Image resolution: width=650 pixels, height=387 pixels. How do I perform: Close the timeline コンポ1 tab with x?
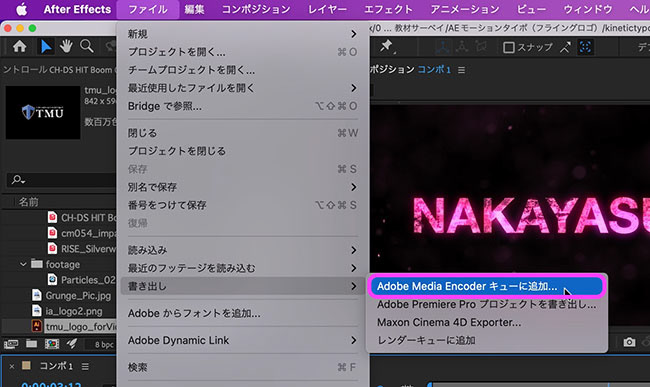(12, 366)
